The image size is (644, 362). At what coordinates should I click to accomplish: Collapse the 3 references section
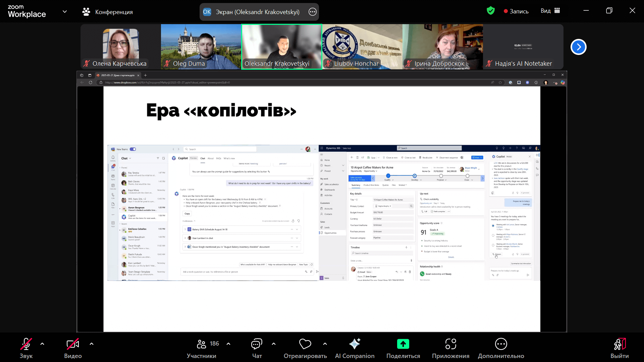coord(189,221)
